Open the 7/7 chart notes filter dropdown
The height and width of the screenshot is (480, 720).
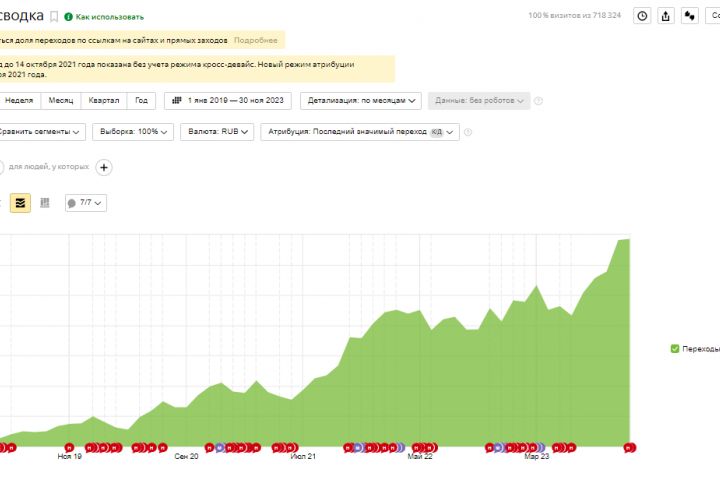coord(86,203)
